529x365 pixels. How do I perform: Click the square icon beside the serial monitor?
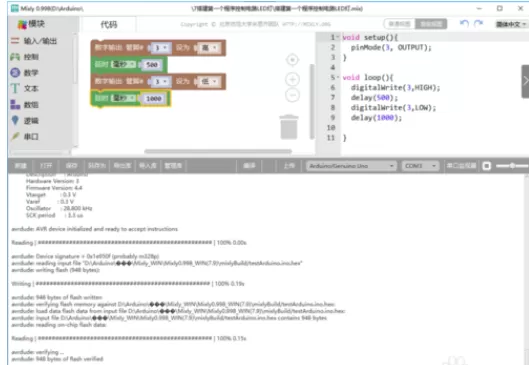point(486,166)
